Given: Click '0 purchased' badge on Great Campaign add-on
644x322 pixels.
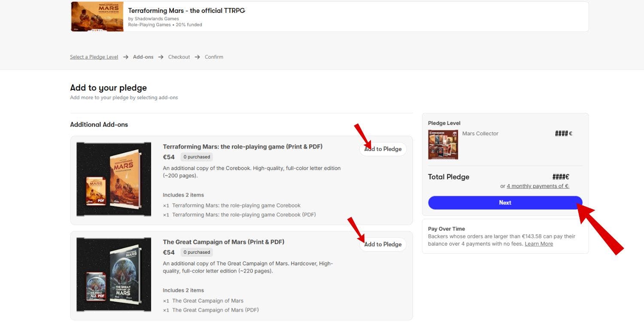Looking at the screenshot, I should (197, 252).
